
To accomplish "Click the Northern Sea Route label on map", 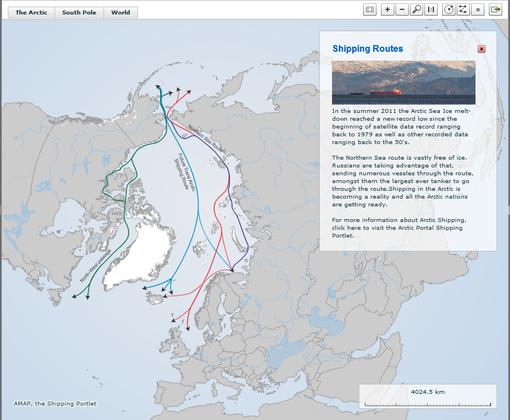I will pyautogui.click(x=205, y=139).
